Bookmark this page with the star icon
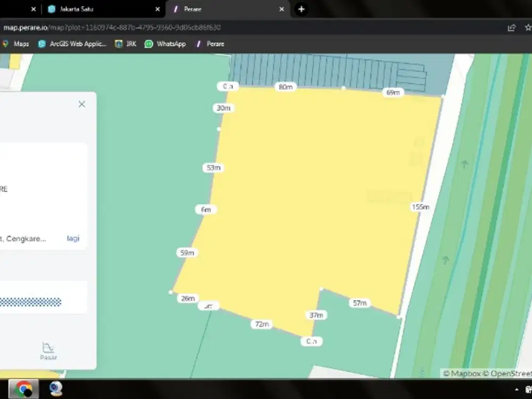The height and width of the screenshot is (399, 532). pyautogui.click(x=527, y=28)
